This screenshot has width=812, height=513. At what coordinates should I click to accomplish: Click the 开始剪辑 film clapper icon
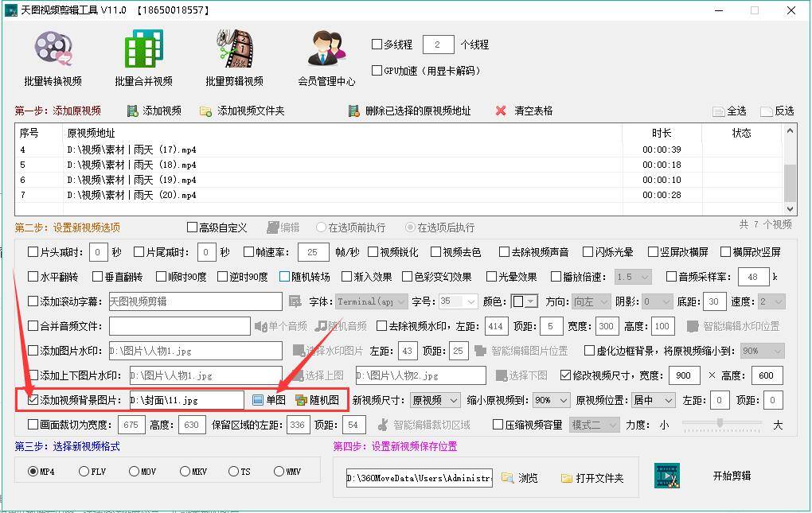tap(667, 476)
